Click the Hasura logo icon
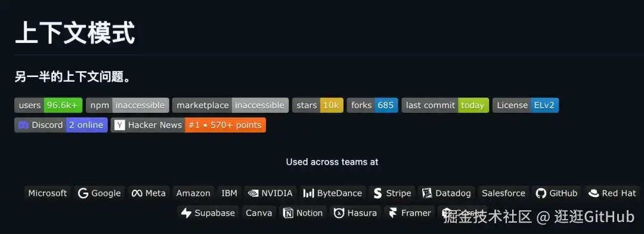This screenshot has height=234, width=644. [339, 213]
